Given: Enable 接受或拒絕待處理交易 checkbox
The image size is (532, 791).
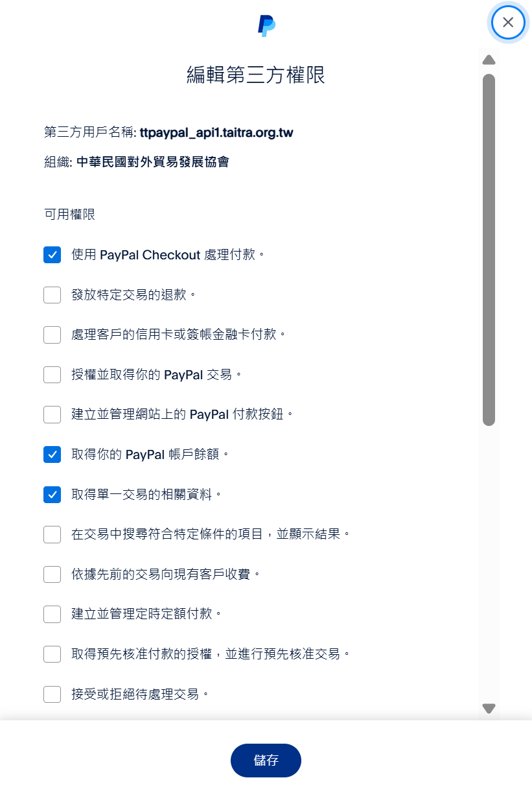Looking at the screenshot, I should [x=52, y=694].
